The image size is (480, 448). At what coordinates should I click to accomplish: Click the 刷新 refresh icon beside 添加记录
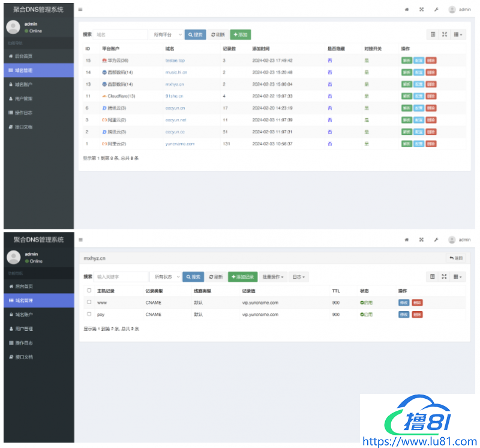coord(216,277)
